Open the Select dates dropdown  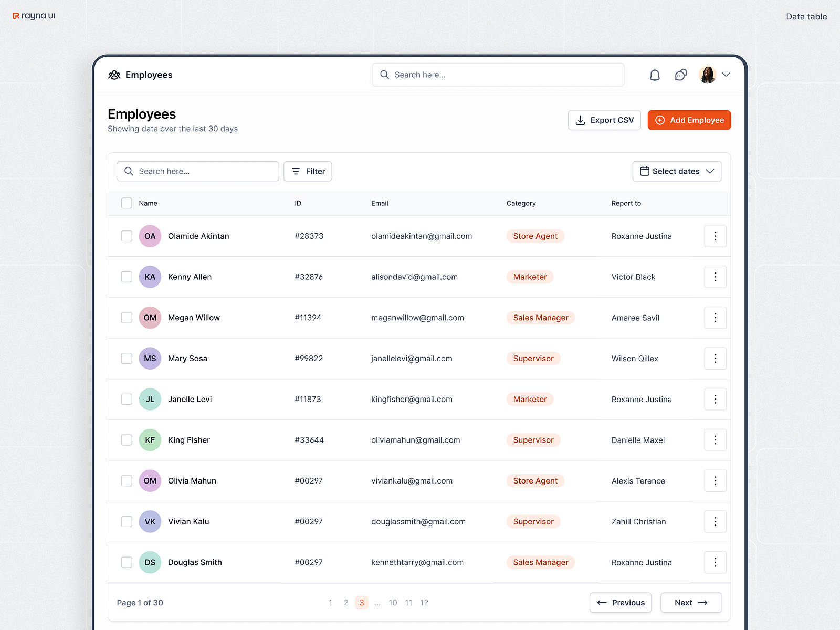coord(677,171)
